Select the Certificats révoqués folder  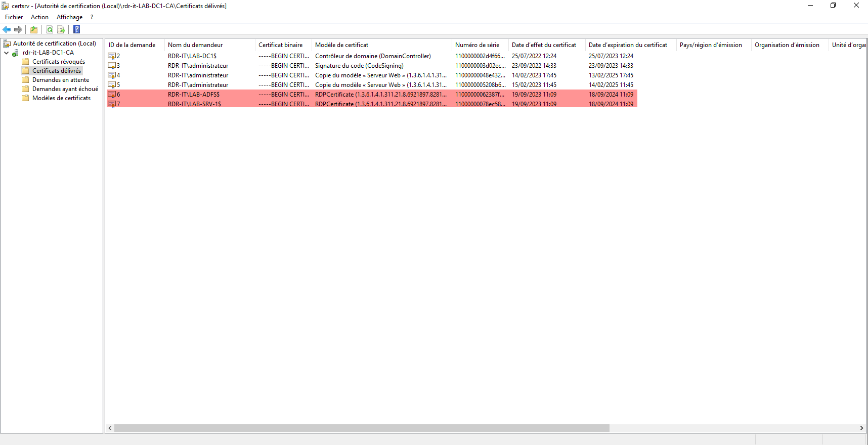58,62
